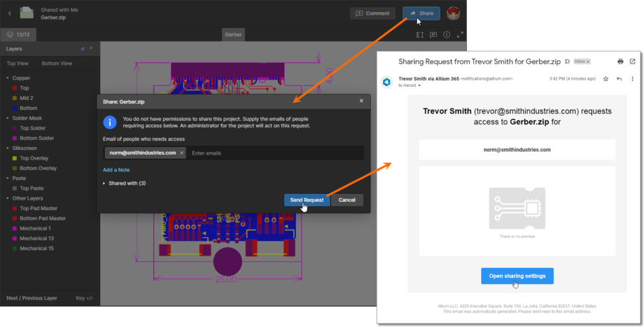Toggle visibility of Top copper layer
The image size is (644, 327).
point(14,88)
